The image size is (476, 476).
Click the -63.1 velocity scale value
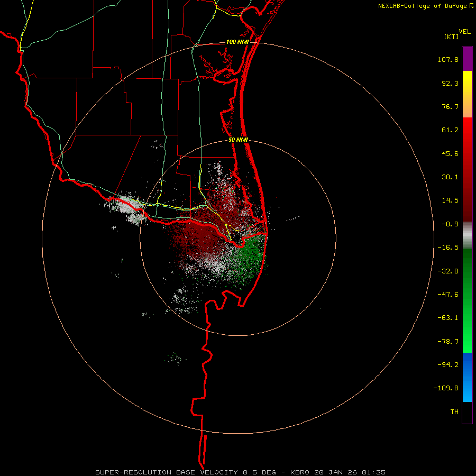(x=448, y=318)
